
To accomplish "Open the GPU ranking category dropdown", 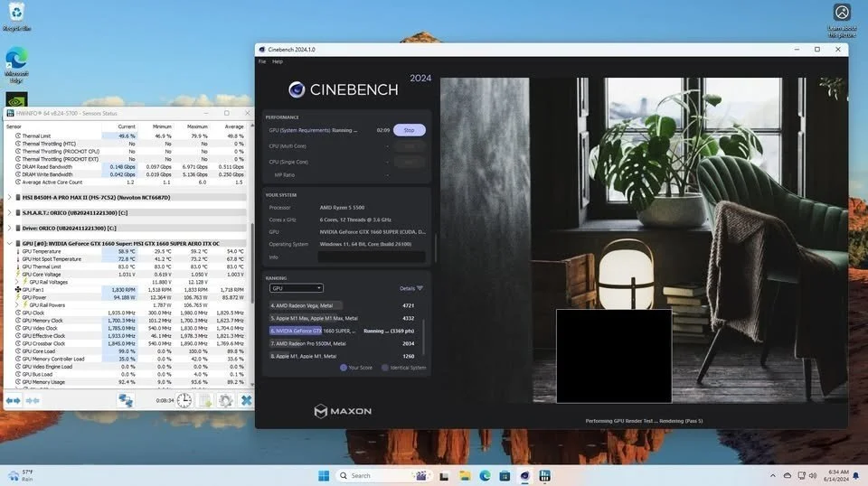I will pyautogui.click(x=297, y=288).
